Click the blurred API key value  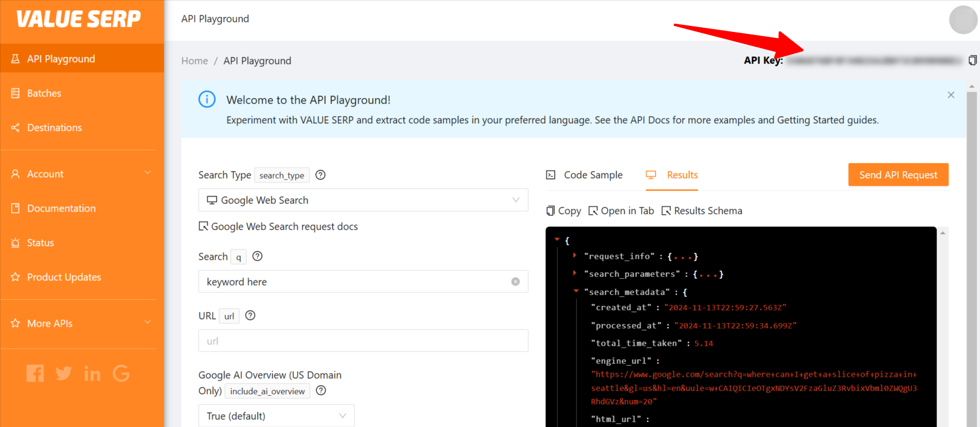(x=874, y=61)
